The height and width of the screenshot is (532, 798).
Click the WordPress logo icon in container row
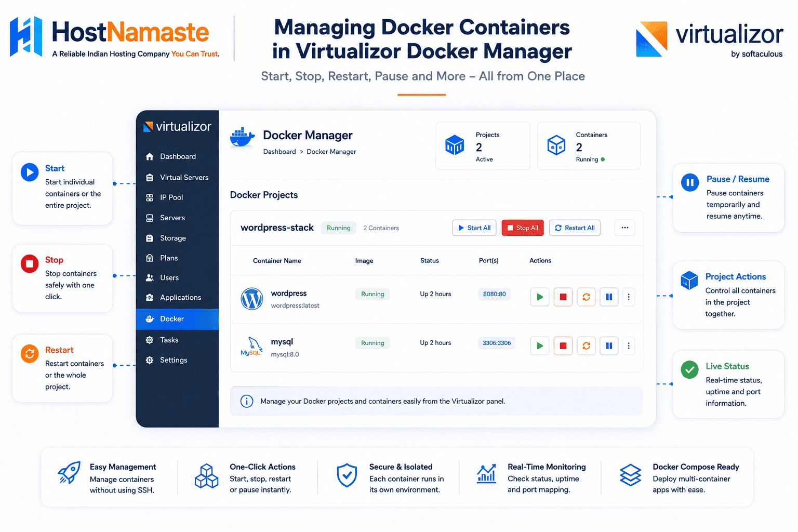(x=252, y=299)
